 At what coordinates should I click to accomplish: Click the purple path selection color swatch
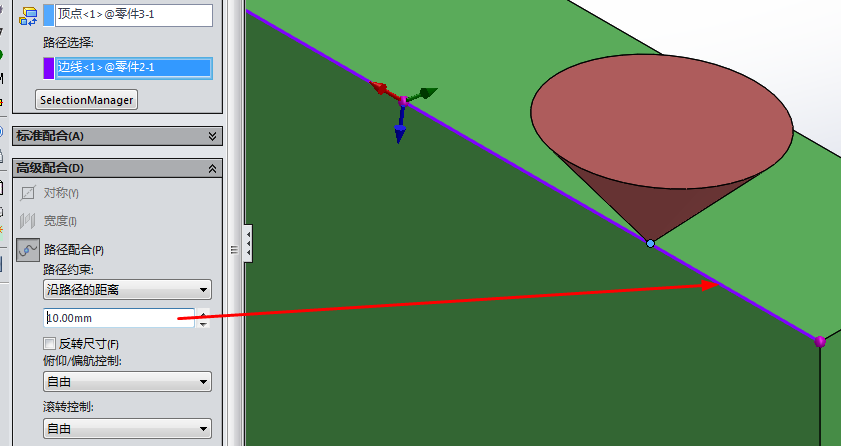[48, 67]
